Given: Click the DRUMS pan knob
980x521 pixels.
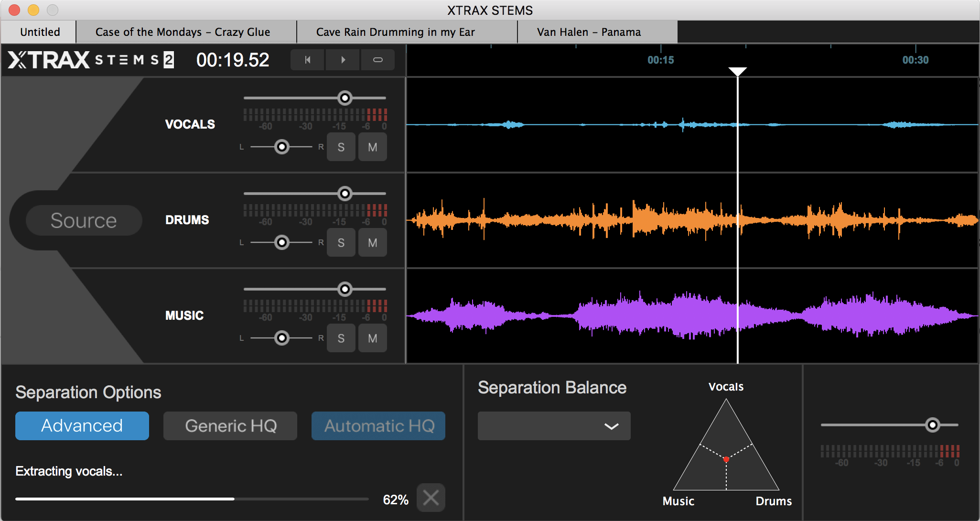Looking at the screenshot, I should point(282,242).
